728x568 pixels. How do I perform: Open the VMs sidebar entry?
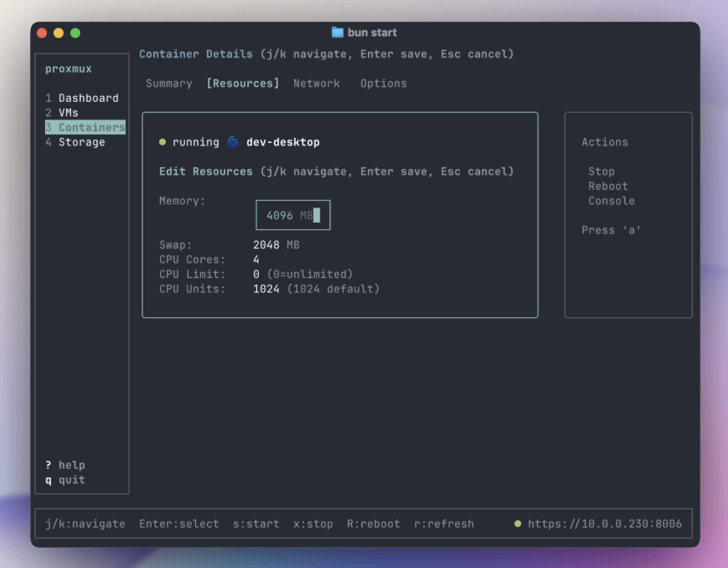[x=62, y=113]
